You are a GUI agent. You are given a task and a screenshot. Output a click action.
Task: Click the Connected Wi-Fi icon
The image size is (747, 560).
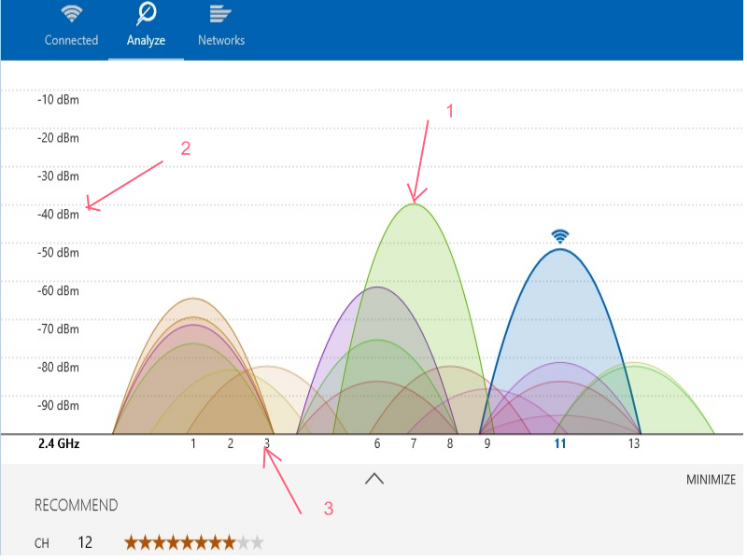tap(72, 14)
